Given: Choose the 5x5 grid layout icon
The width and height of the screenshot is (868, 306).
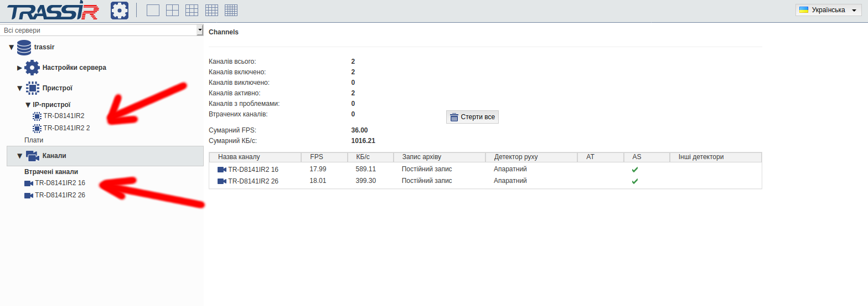Looking at the screenshot, I should (x=231, y=10).
